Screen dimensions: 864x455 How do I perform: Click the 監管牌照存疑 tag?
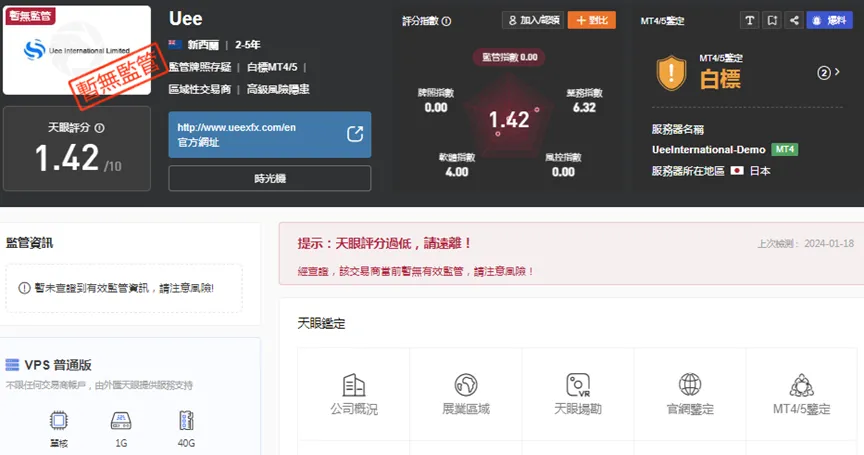[199, 67]
